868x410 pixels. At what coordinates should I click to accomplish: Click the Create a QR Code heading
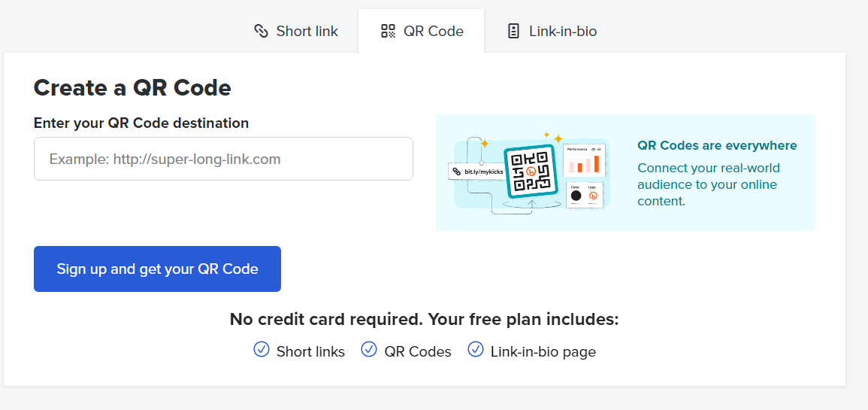pos(132,87)
